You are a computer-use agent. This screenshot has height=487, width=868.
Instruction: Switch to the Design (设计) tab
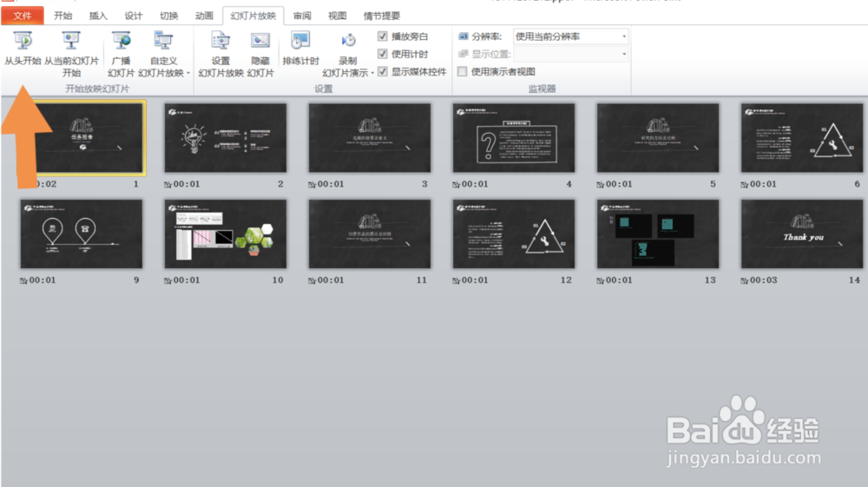coord(134,16)
